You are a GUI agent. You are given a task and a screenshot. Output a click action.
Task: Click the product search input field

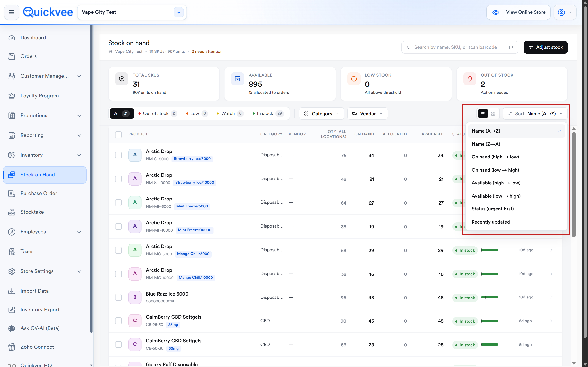pyautogui.click(x=460, y=47)
